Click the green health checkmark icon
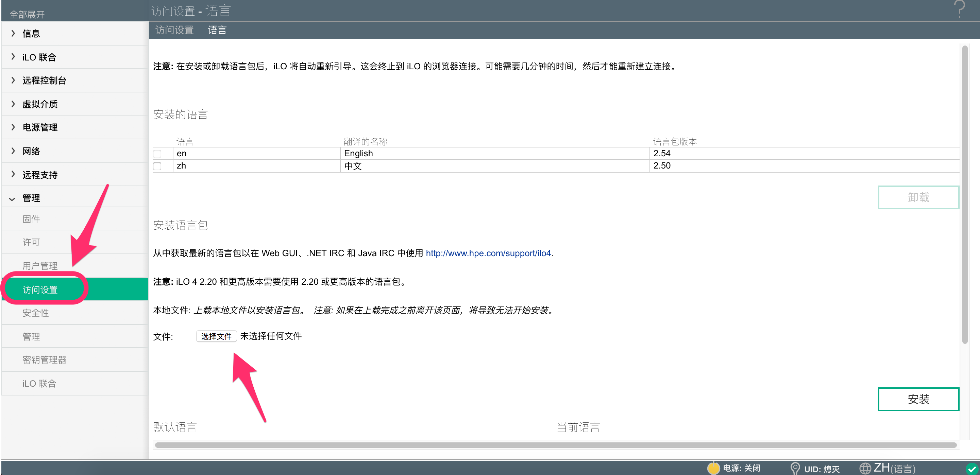Screen dimensions: 980x475 pyautogui.click(x=971, y=469)
